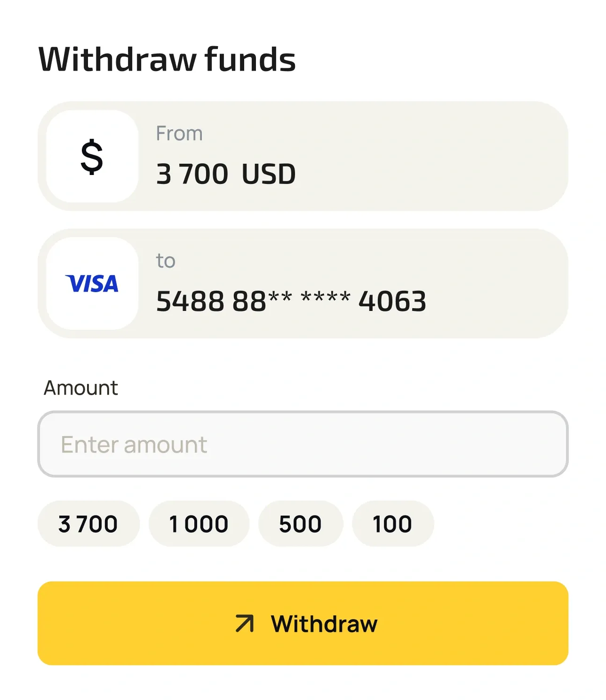The height and width of the screenshot is (700, 606).
Task: Click the Amount field label
Action: (80, 388)
